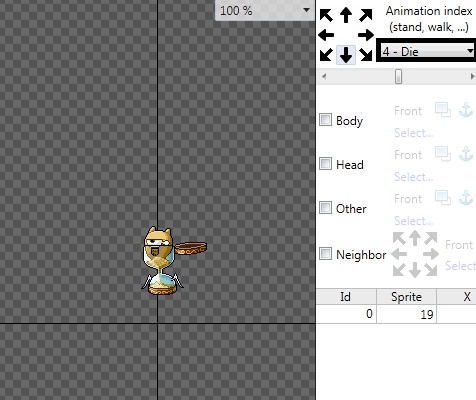This screenshot has width=476, height=400.
Task: Select the down direction arrow
Action: [x=346, y=55]
